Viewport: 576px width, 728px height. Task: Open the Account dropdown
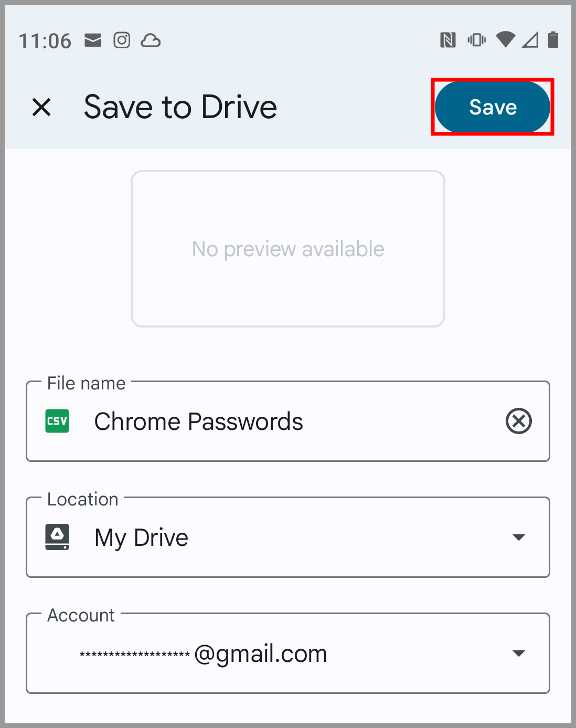[x=518, y=653]
